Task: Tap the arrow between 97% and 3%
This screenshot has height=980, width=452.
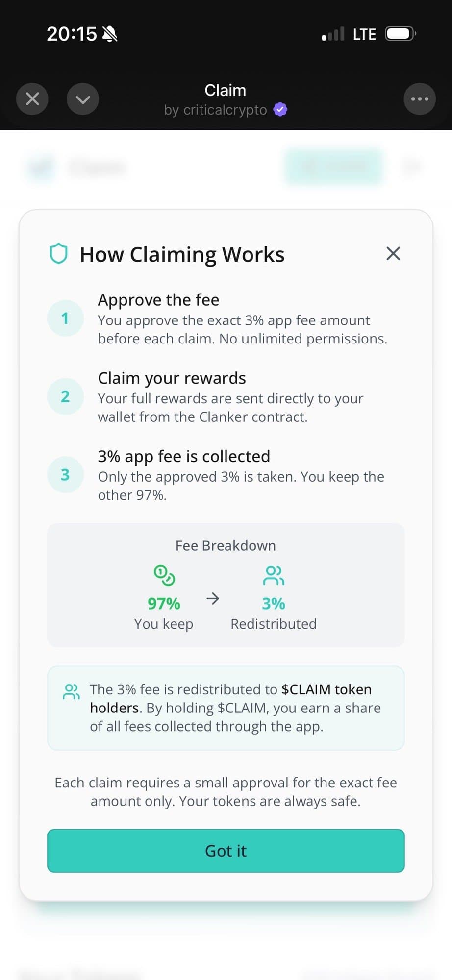Action: 213,598
